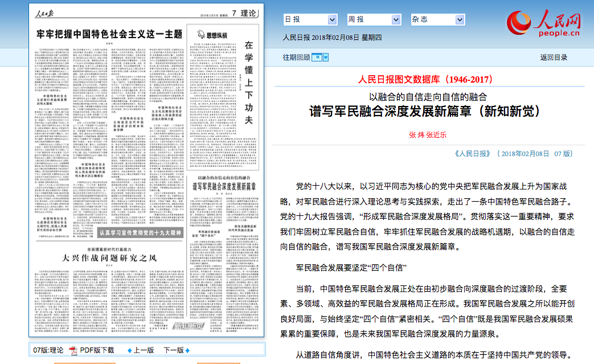Image resolution: width=594 pixels, height=364 pixels.
Task: Open the 往期回顾 calendar picker icon
Action: [317, 58]
